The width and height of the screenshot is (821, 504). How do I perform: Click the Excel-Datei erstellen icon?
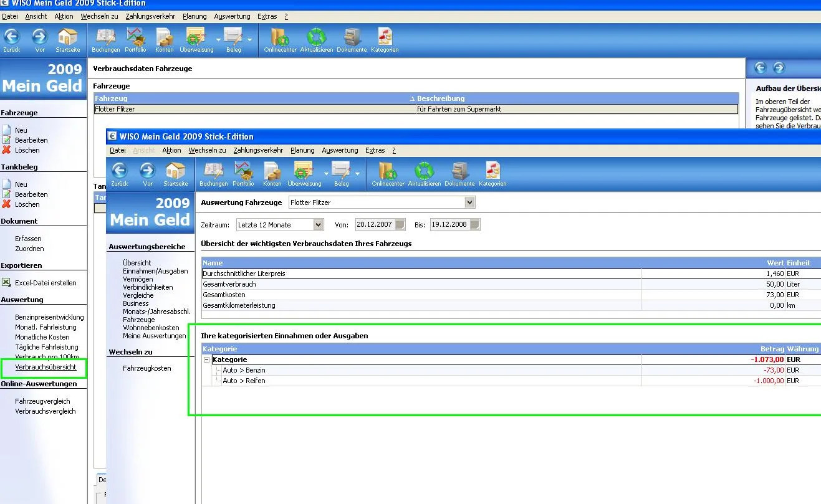[6, 283]
